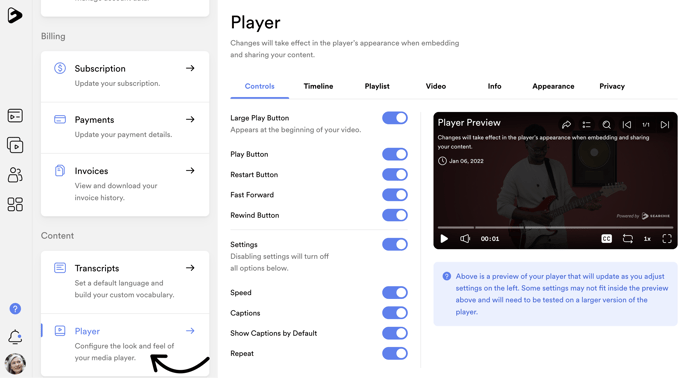The width and height of the screenshot is (688, 390).
Task: Switch to the Timeline tab
Action: click(318, 86)
